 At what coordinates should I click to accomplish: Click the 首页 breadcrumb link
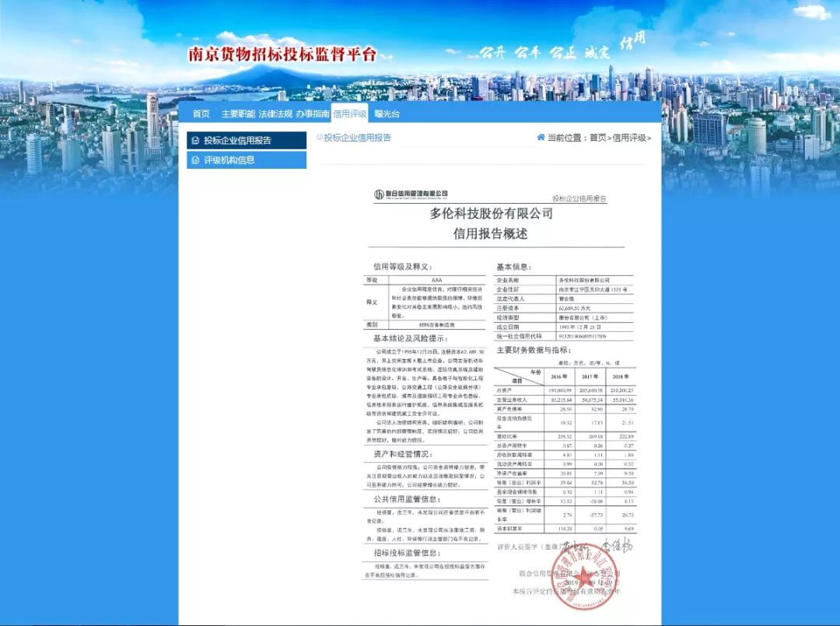click(597, 138)
